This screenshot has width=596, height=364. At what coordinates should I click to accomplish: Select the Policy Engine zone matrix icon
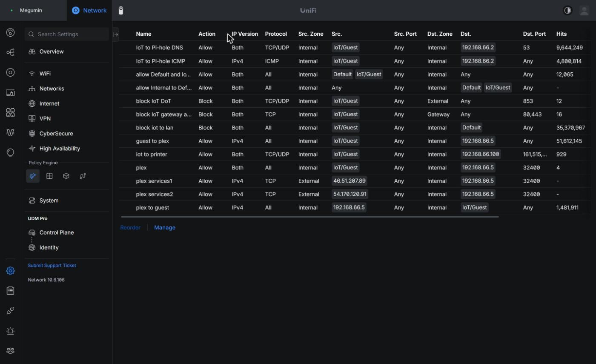coord(49,176)
